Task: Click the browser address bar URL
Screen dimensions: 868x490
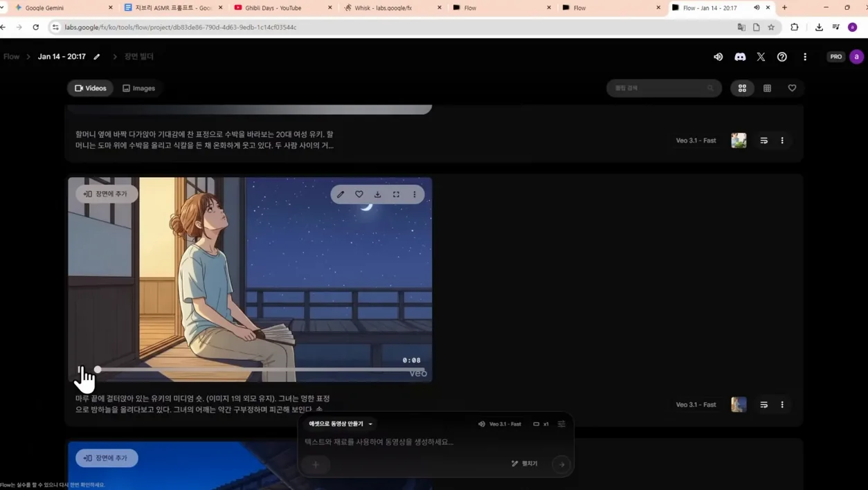Action: coord(181,27)
